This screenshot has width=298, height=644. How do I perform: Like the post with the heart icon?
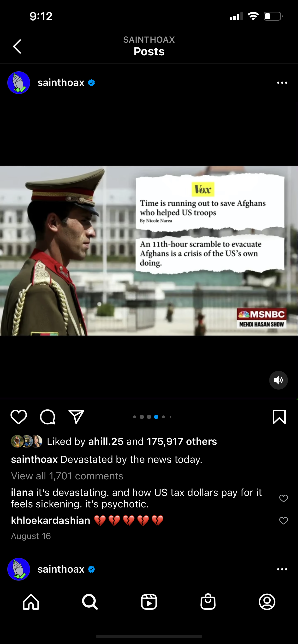[19, 417]
